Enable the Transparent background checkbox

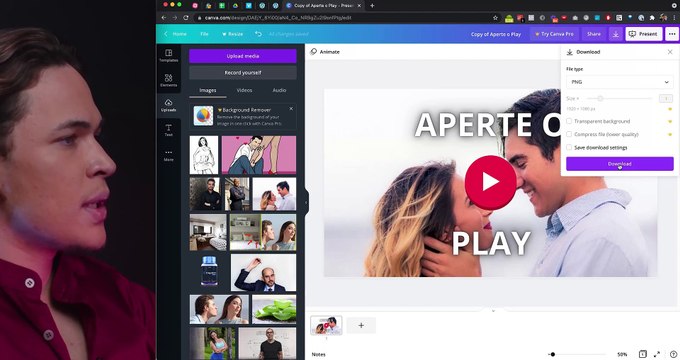tap(569, 121)
